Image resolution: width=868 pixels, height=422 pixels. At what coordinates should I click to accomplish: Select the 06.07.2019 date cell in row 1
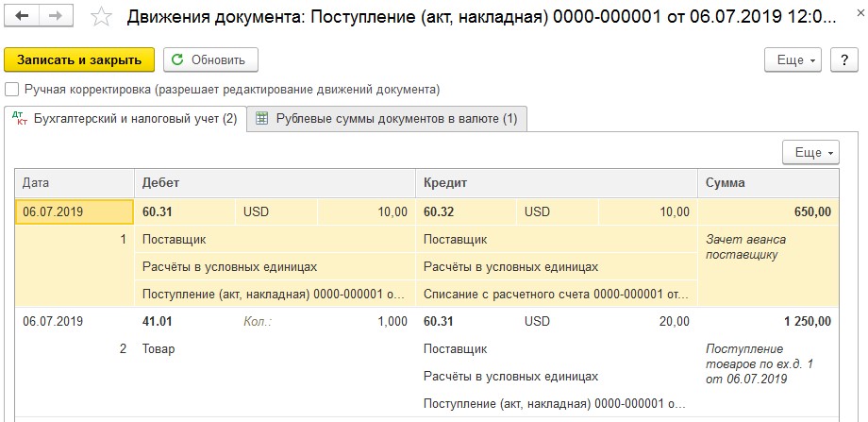pyautogui.click(x=75, y=211)
